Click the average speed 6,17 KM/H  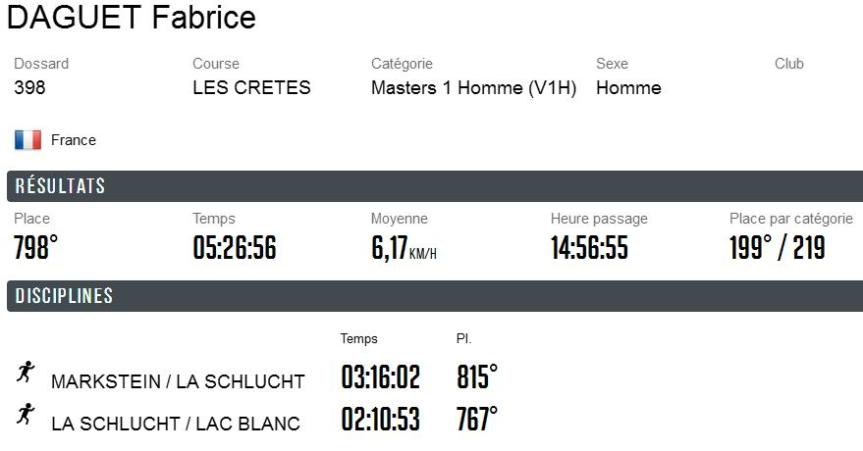click(403, 246)
